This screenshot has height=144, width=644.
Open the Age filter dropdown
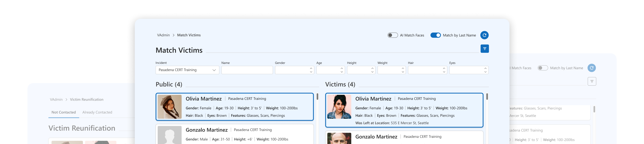(x=331, y=70)
